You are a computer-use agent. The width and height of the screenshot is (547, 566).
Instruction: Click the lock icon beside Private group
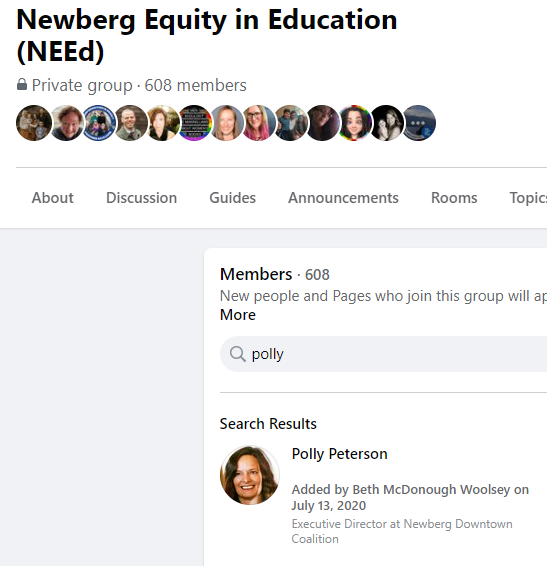22,85
